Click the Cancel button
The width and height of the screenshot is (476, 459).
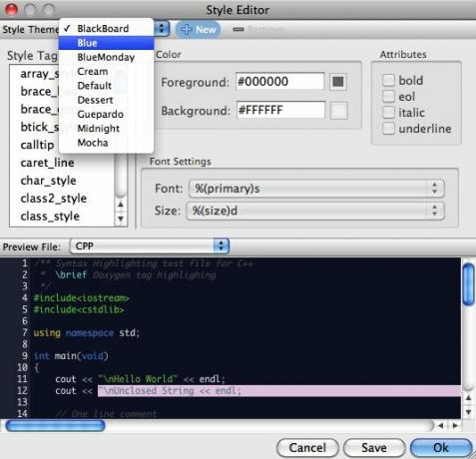click(x=307, y=448)
